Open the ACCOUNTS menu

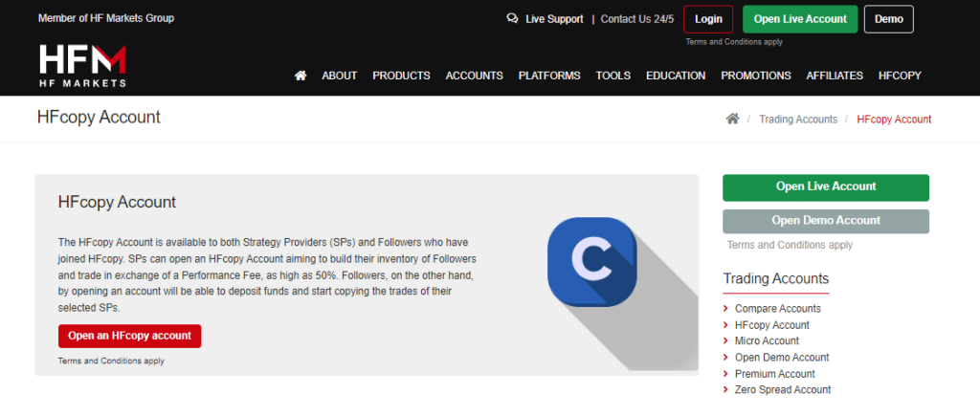(475, 76)
